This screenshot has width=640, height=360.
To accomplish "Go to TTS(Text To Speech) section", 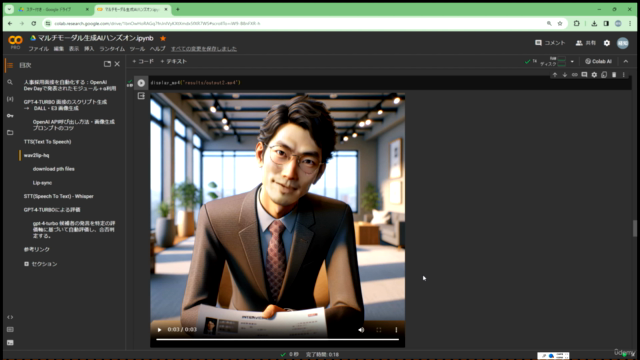I will pos(47,142).
